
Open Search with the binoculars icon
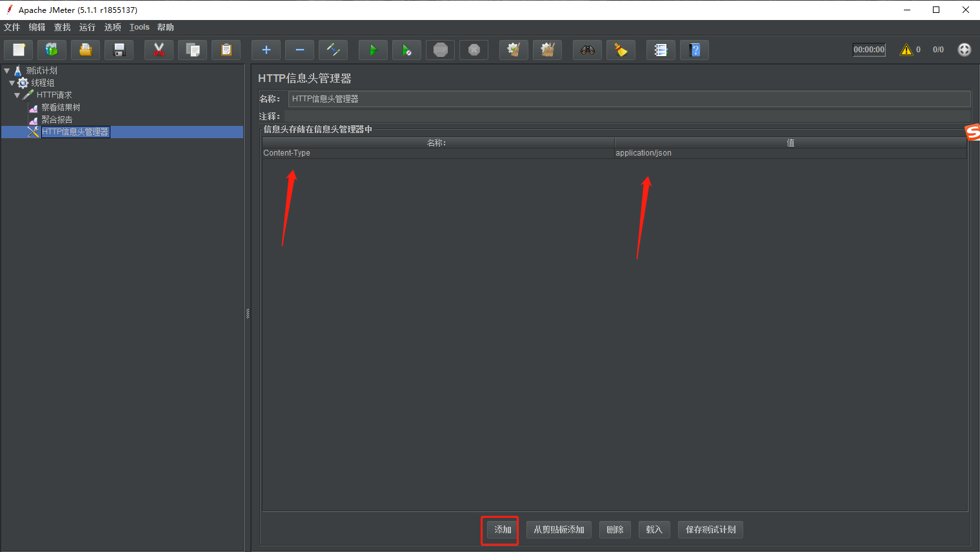pos(587,50)
